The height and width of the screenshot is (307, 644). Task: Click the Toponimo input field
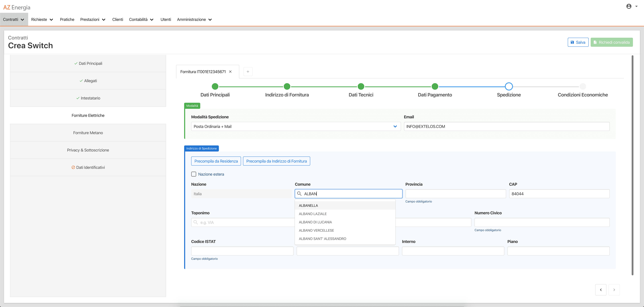coord(243,222)
